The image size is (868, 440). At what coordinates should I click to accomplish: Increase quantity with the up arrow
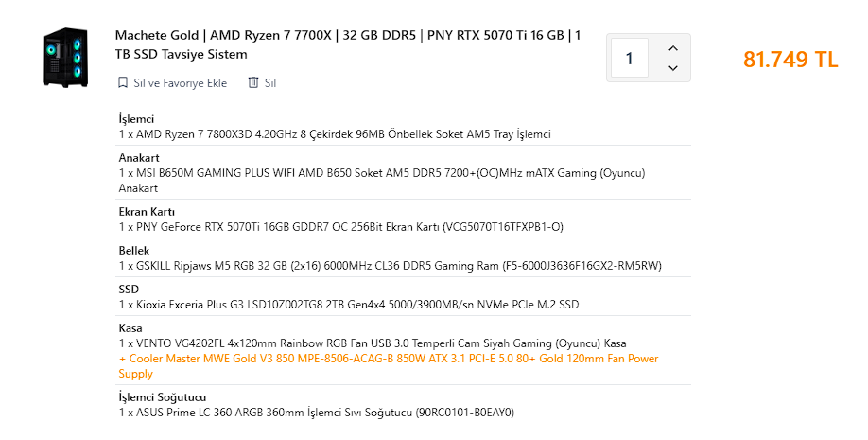coord(672,49)
